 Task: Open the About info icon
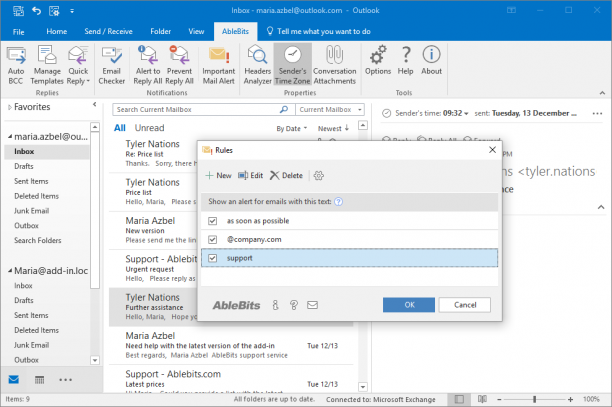tap(431, 60)
